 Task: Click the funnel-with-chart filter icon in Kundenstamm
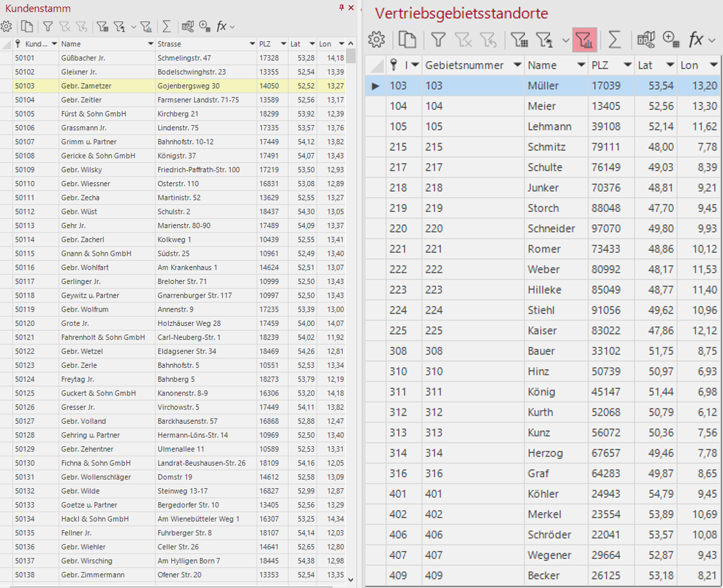[x=146, y=26]
